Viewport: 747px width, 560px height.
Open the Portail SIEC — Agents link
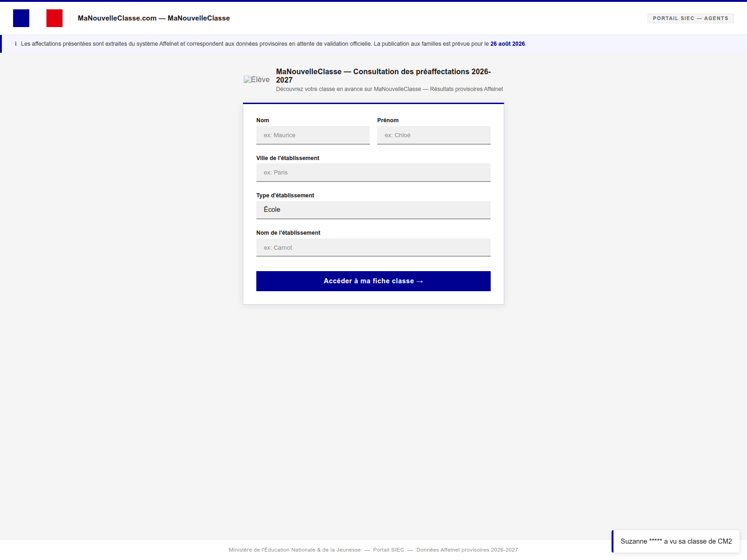pos(691,18)
